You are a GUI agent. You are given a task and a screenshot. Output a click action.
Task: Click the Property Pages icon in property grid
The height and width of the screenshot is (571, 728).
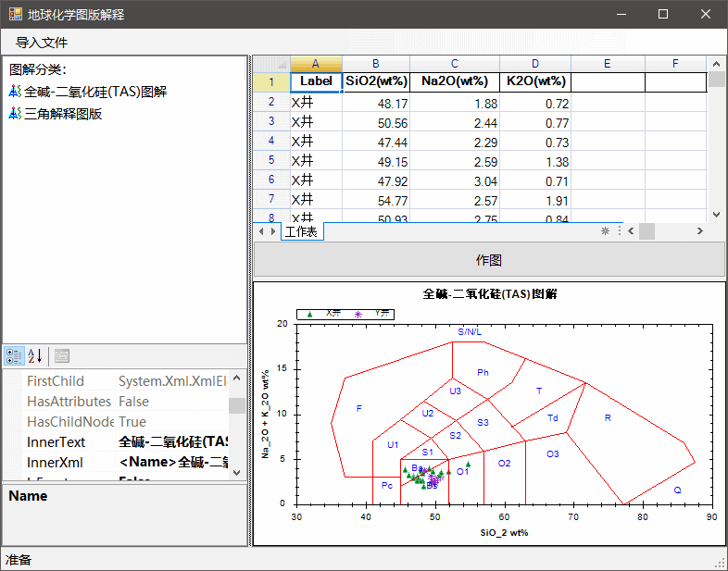(62, 355)
